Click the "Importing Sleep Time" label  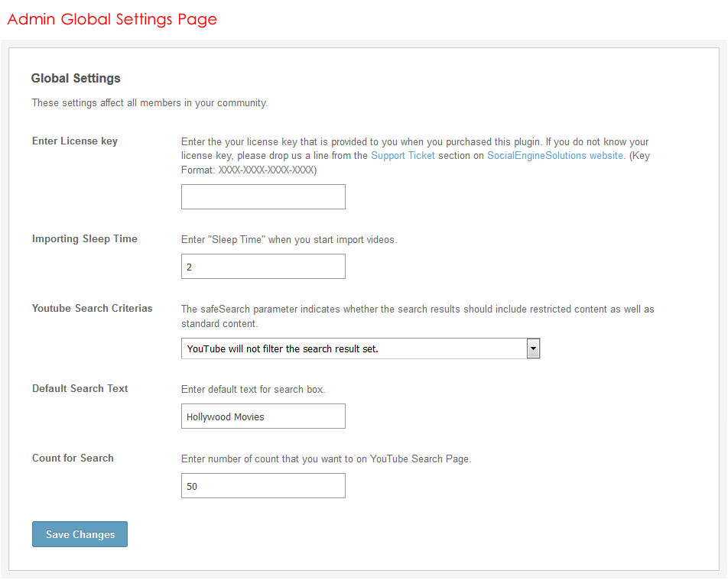coord(85,238)
